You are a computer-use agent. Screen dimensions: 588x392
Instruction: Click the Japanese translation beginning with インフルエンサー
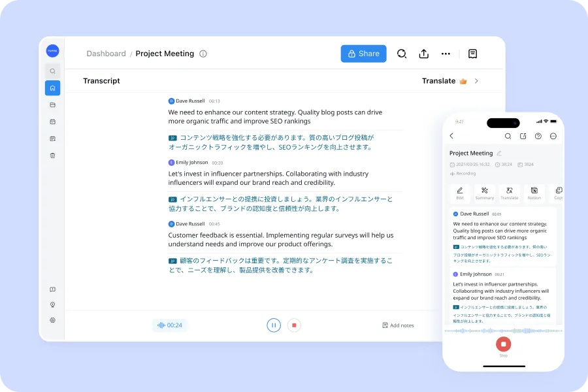pyautogui.click(x=280, y=204)
